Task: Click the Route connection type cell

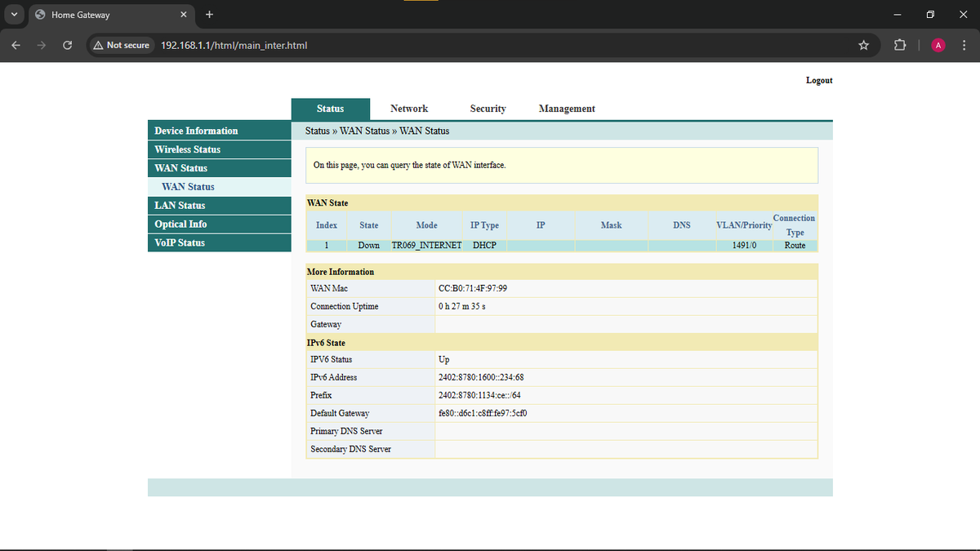Action: [x=795, y=245]
